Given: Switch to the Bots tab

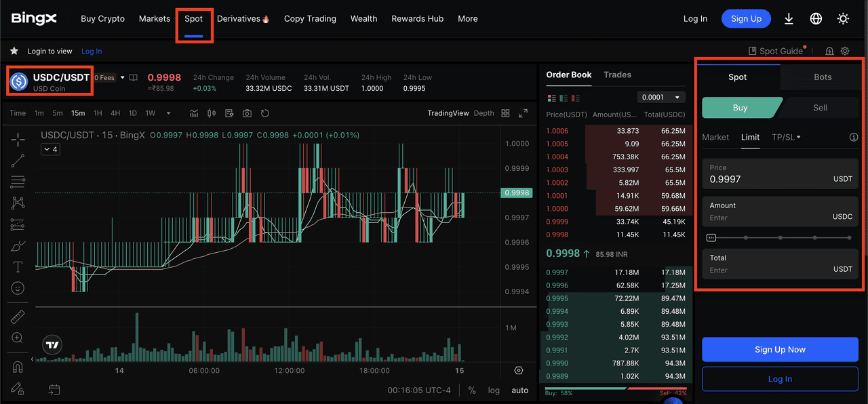Looking at the screenshot, I should click(823, 77).
